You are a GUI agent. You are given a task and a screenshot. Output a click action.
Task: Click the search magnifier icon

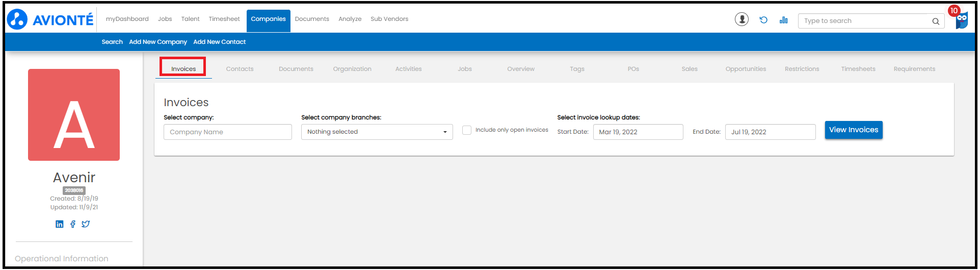pos(936,21)
